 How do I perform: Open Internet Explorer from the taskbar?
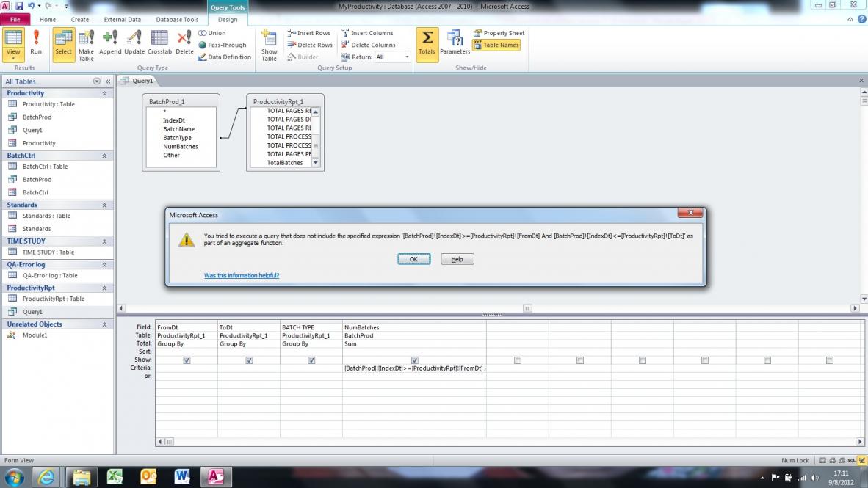point(46,476)
